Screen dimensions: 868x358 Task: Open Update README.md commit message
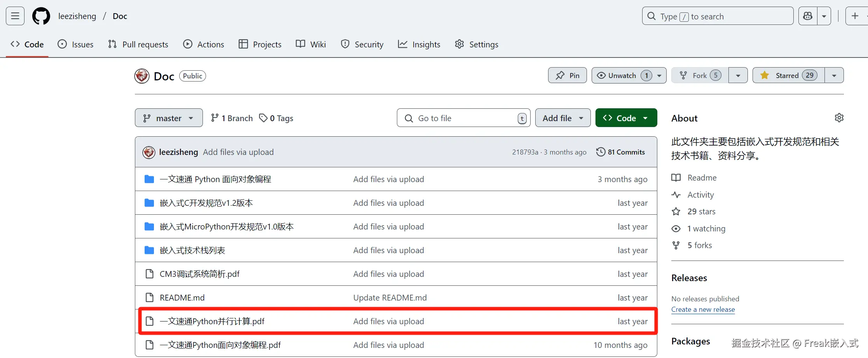click(390, 298)
